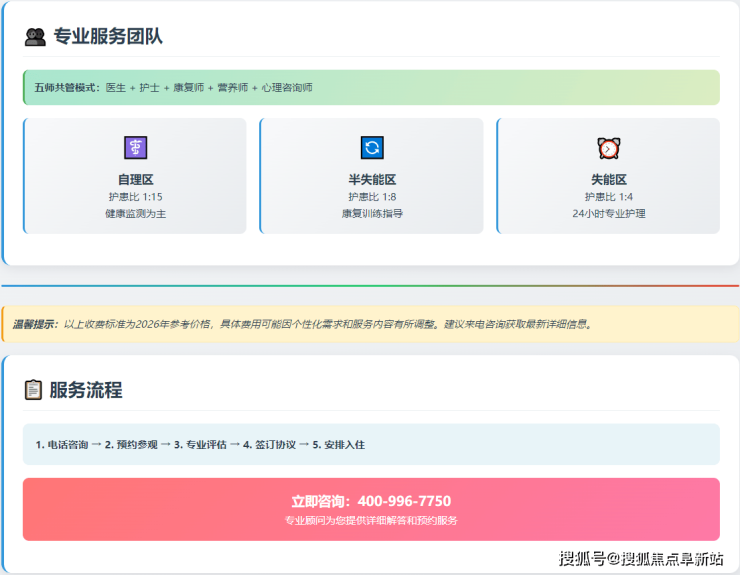
Task: Select the 自理区 card title
Action: point(135,179)
